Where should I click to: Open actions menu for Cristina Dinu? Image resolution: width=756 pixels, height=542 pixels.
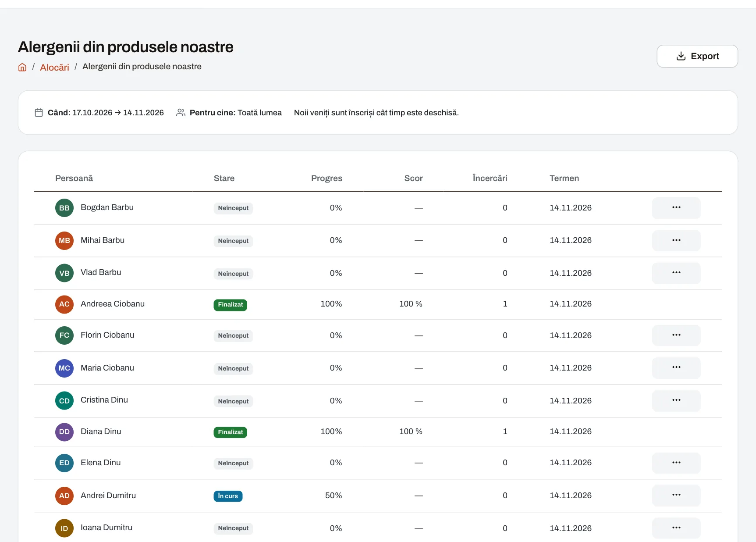tap(676, 401)
